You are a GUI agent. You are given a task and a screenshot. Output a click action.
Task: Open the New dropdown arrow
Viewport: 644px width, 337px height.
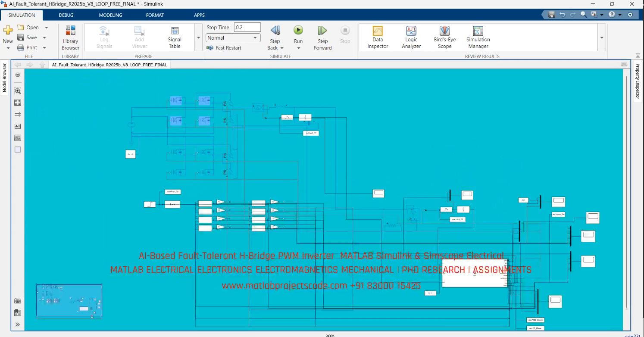tap(8, 48)
